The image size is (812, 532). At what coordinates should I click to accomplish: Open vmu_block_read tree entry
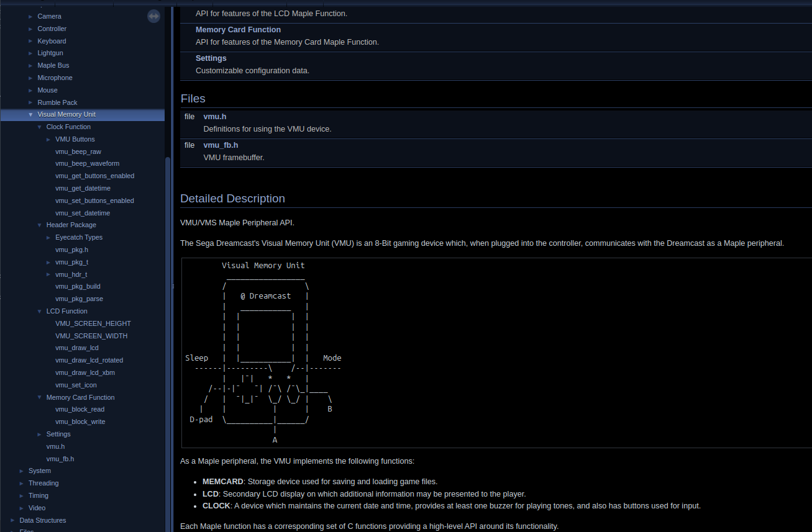point(80,409)
